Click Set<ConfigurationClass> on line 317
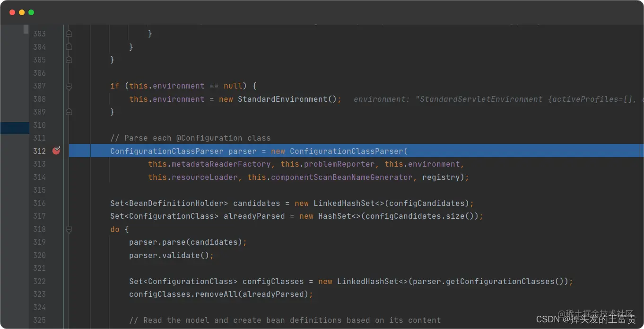This screenshot has width=644, height=329. tap(165, 216)
